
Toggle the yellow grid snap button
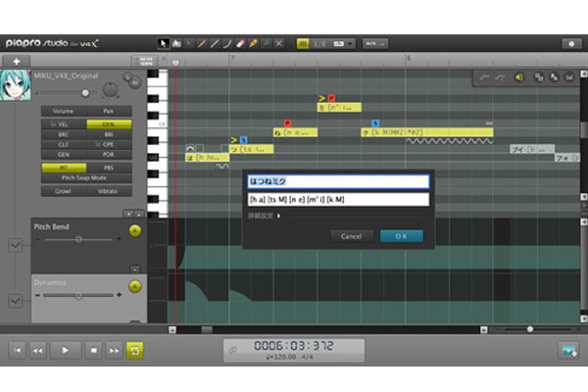[303, 44]
